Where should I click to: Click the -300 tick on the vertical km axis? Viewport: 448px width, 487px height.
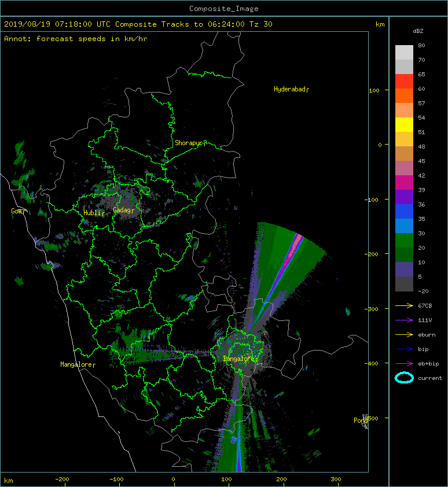click(372, 309)
